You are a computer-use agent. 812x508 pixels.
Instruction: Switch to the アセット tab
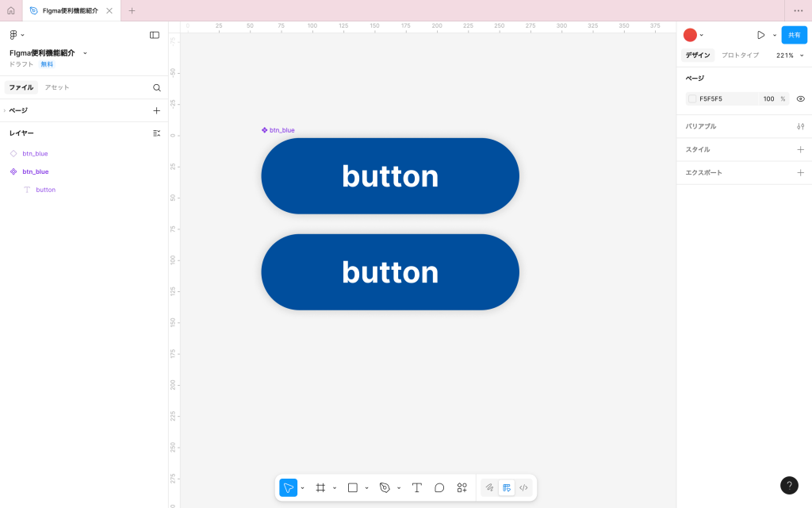tap(57, 87)
